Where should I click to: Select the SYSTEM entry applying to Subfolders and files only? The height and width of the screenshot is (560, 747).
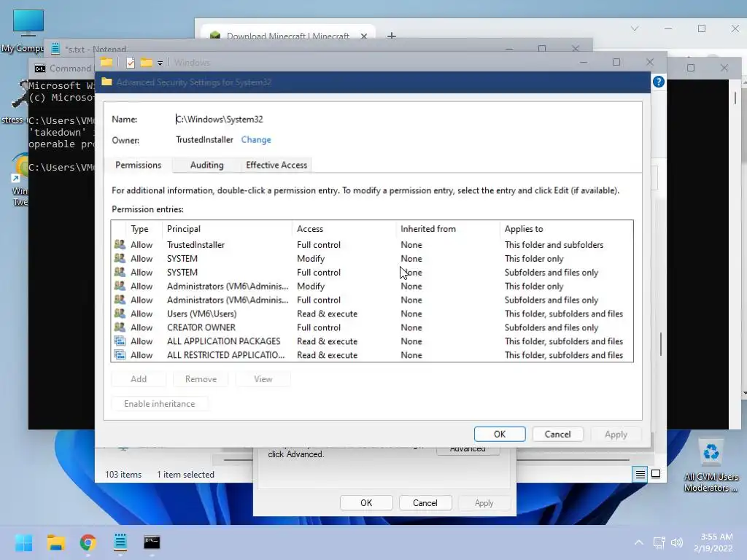[371, 272]
